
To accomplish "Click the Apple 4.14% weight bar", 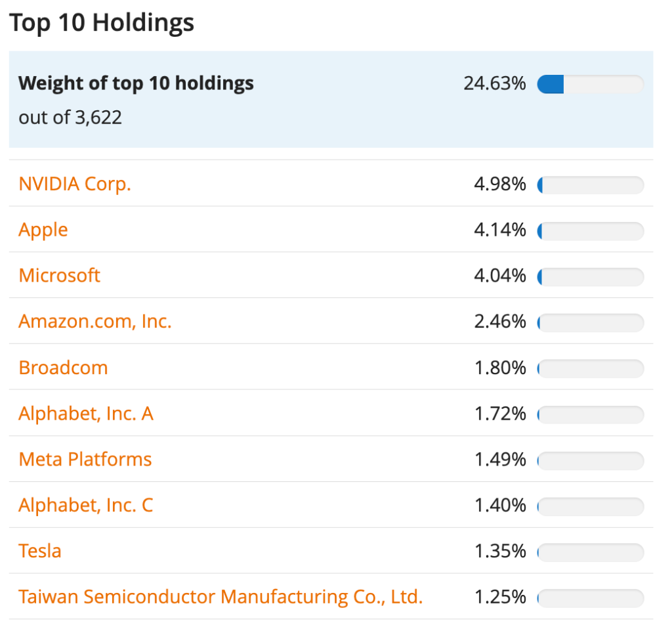I will click(590, 231).
